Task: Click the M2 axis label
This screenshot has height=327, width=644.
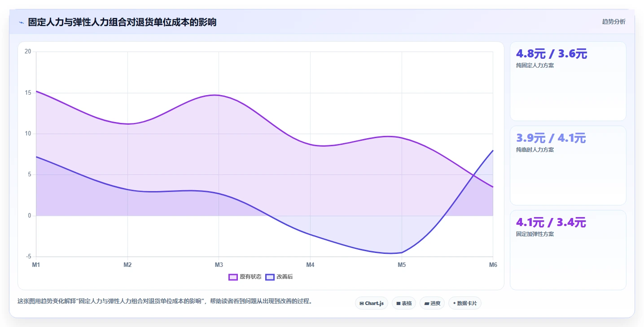Action: pyautogui.click(x=127, y=265)
